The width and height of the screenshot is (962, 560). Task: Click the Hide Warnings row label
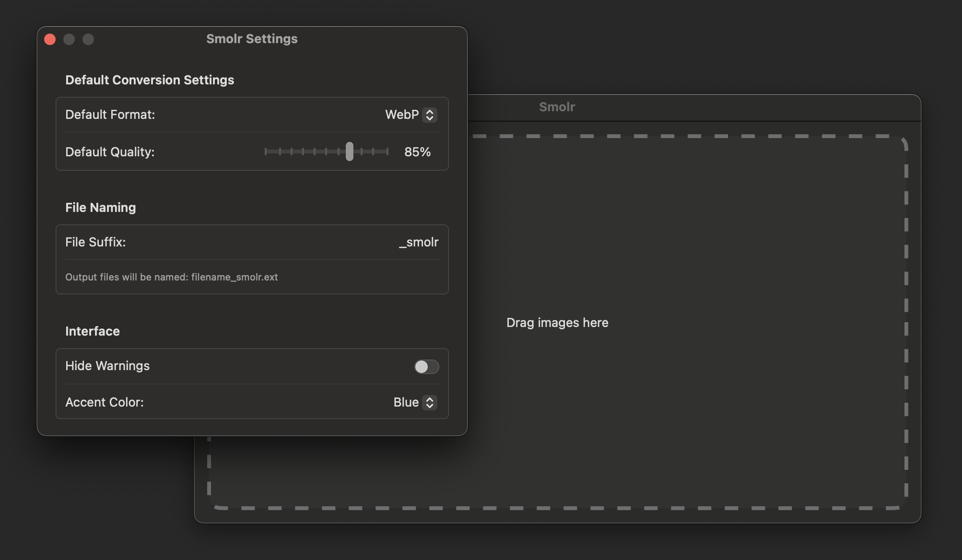(x=107, y=366)
